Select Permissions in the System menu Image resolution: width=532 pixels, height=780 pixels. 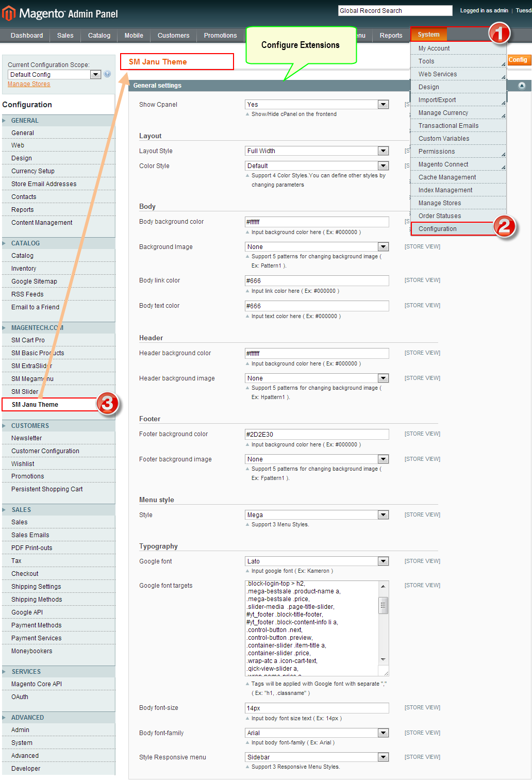click(x=458, y=152)
